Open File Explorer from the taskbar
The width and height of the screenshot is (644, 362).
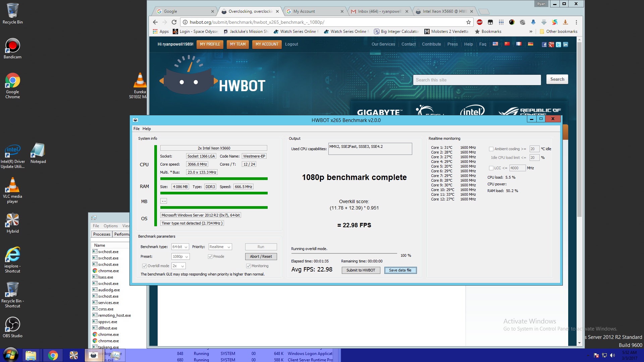point(31,355)
